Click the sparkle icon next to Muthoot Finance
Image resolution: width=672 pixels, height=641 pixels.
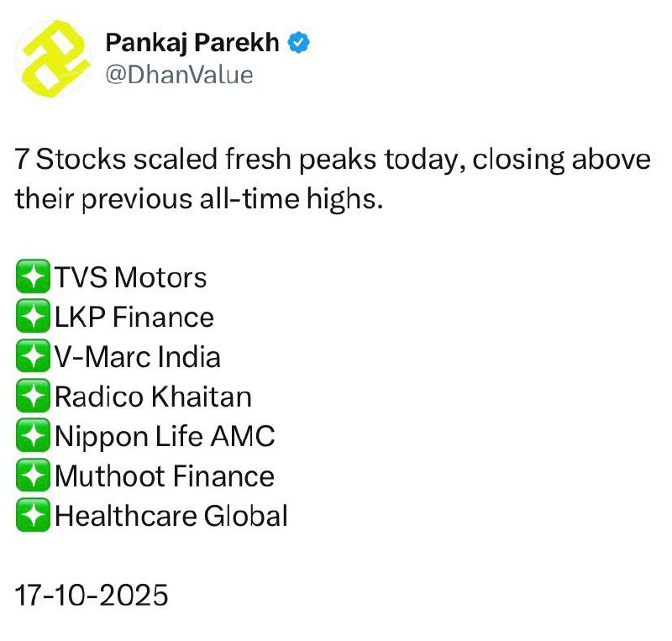(x=32, y=476)
